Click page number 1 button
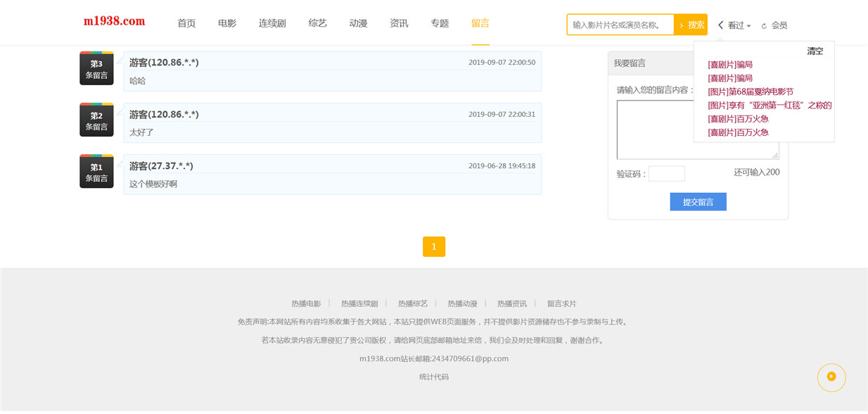The image size is (868, 414). [x=434, y=246]
